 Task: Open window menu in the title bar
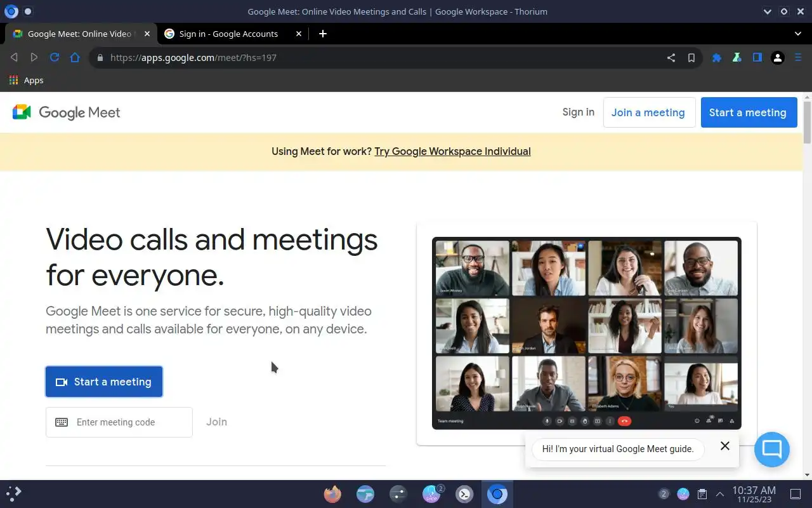click(x=11, y=11)
